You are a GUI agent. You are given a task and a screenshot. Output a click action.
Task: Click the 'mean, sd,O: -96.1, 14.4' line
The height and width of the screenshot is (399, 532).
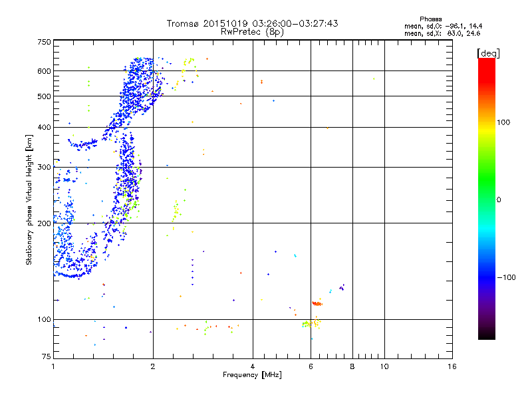(x=443, y=26)
